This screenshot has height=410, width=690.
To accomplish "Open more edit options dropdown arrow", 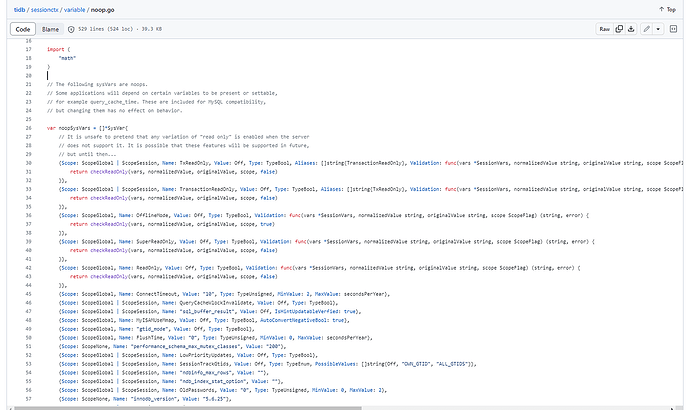I will pos(658,29).
